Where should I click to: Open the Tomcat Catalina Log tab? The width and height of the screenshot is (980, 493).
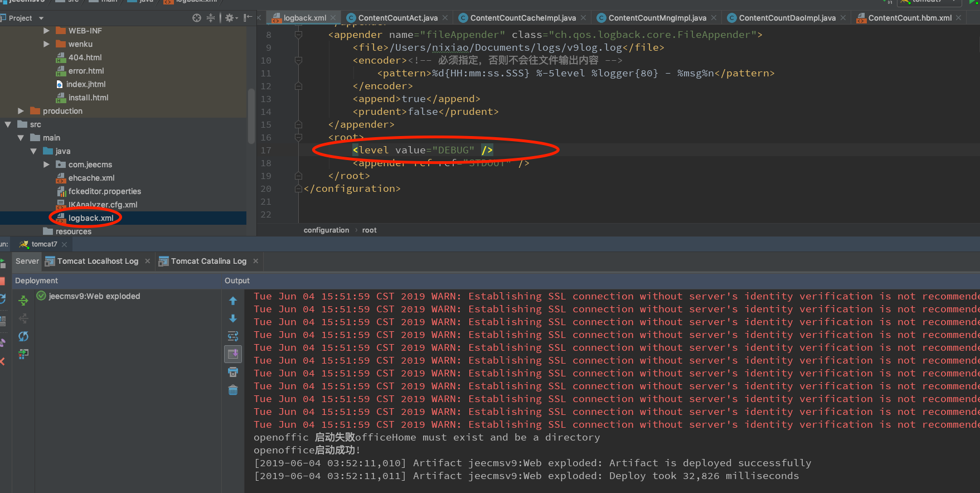(x=208, y=261)
